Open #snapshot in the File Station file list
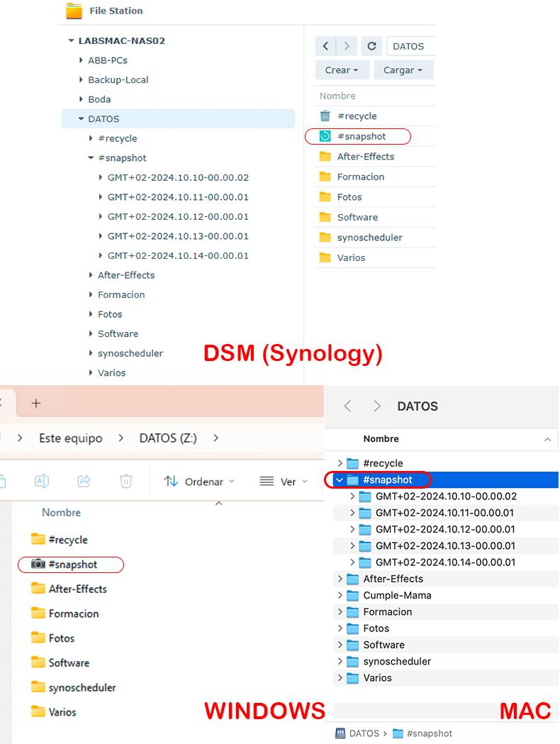The height and width of the screenshot is (744, 560). (x=361, y=136)
